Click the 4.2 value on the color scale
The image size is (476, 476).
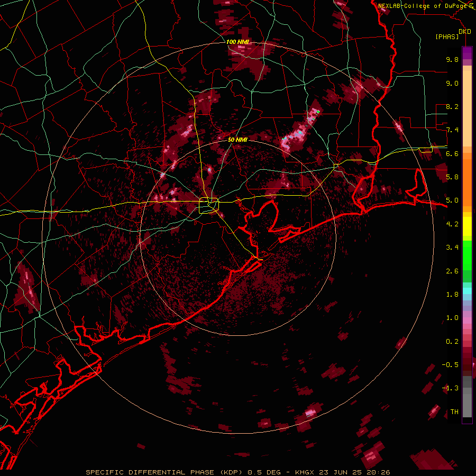point(452,224)
